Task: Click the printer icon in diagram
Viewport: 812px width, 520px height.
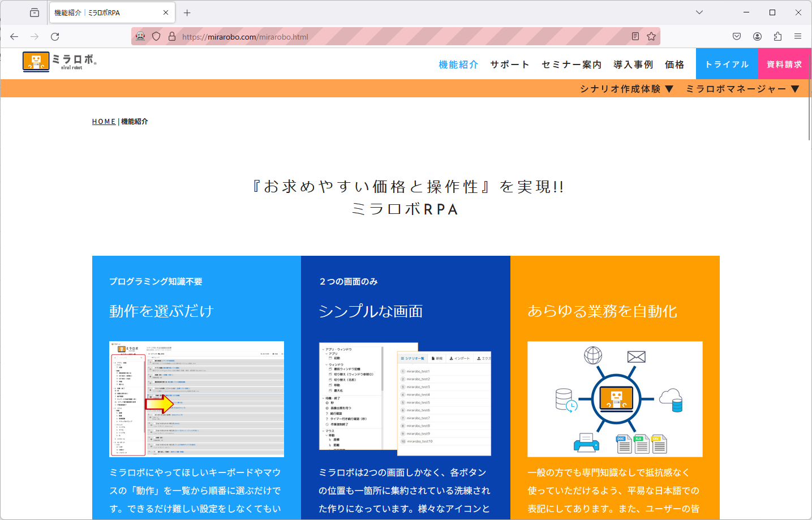Action: pyautogui.click(x=587, y=442)
